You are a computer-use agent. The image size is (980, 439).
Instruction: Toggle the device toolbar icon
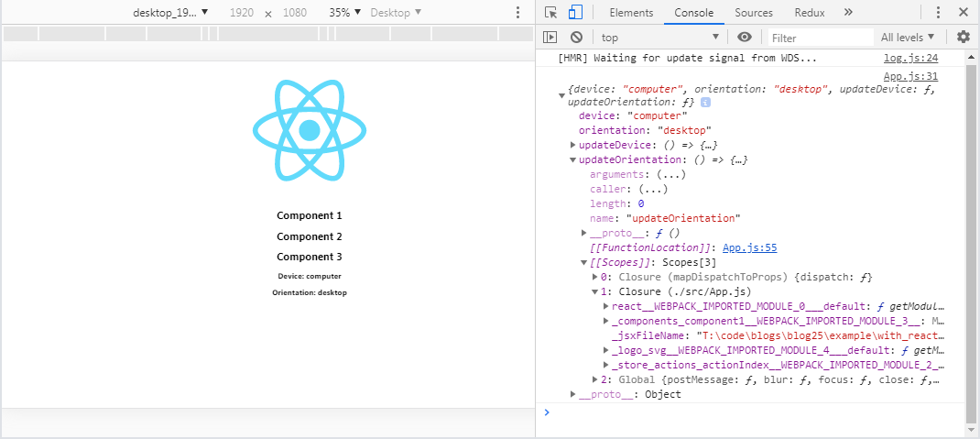coord(575,13)
